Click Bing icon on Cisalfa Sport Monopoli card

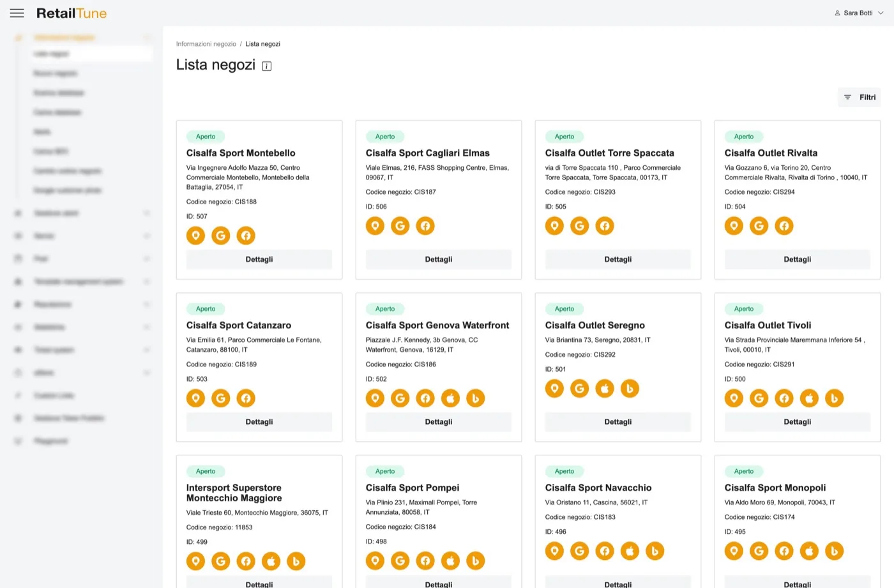tap(834, 551)
